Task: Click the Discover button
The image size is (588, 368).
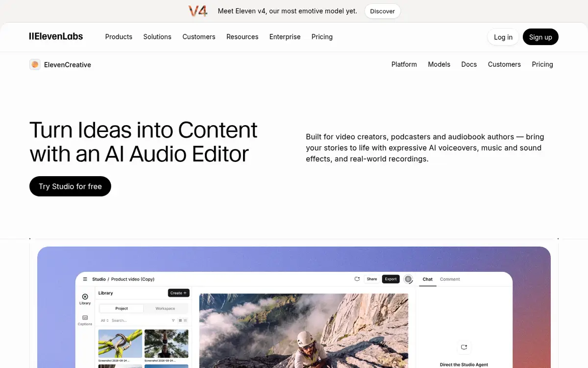Action: click(x=383, y=11)
